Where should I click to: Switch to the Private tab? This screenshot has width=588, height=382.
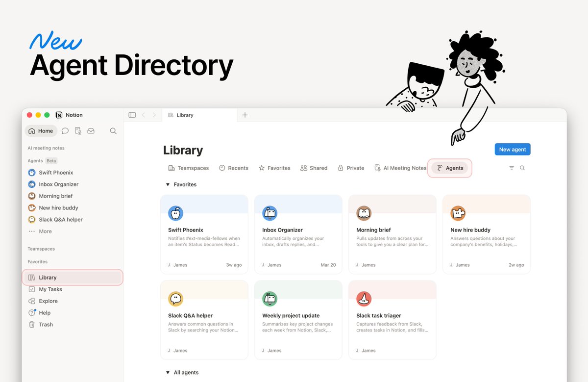pos(351,168)
